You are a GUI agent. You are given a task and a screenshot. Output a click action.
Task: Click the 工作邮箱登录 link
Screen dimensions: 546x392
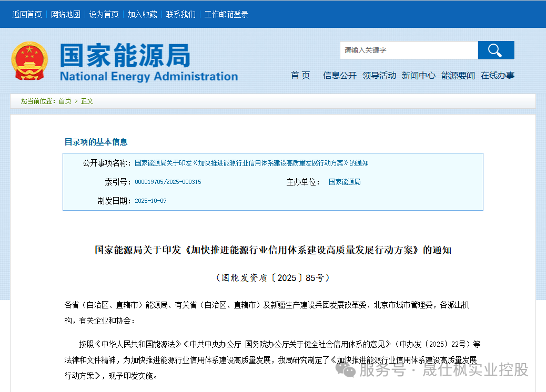coord(226,15)
